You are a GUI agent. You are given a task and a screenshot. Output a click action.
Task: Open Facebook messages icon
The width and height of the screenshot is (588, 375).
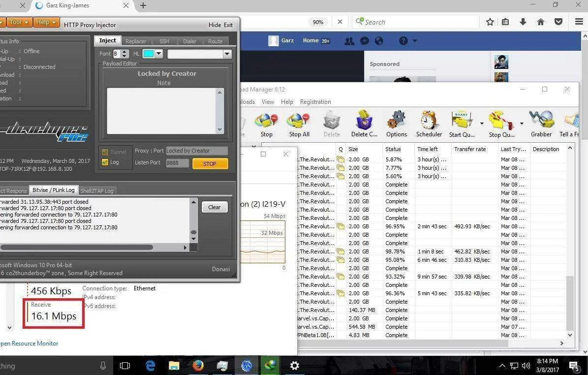coord(365,41)
